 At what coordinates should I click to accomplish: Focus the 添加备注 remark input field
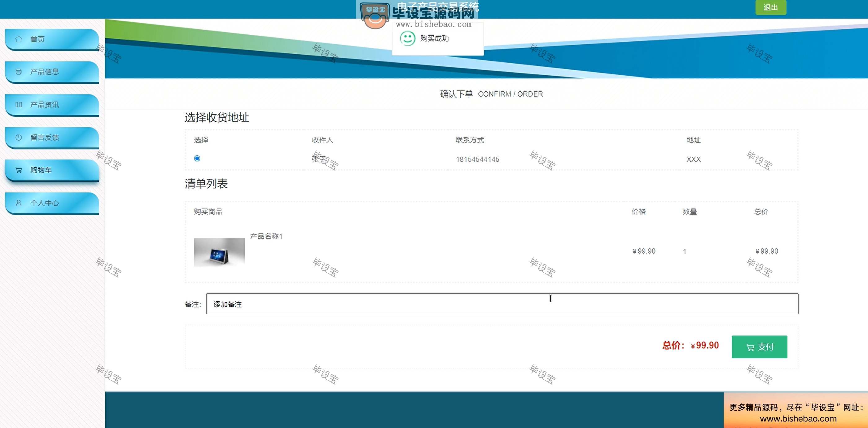502,304
